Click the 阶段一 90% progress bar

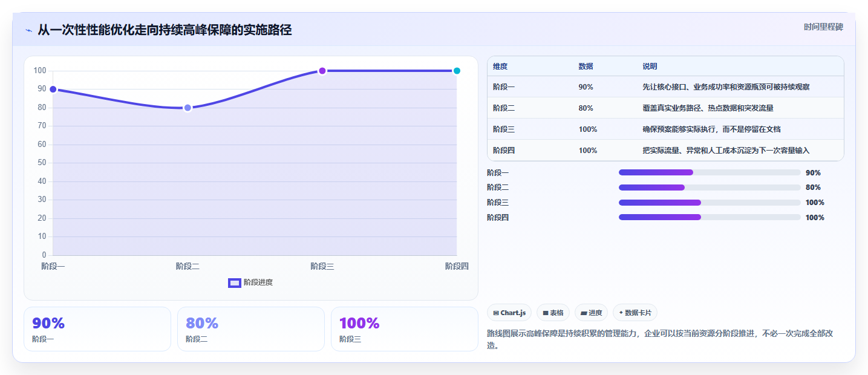[710, 172]
